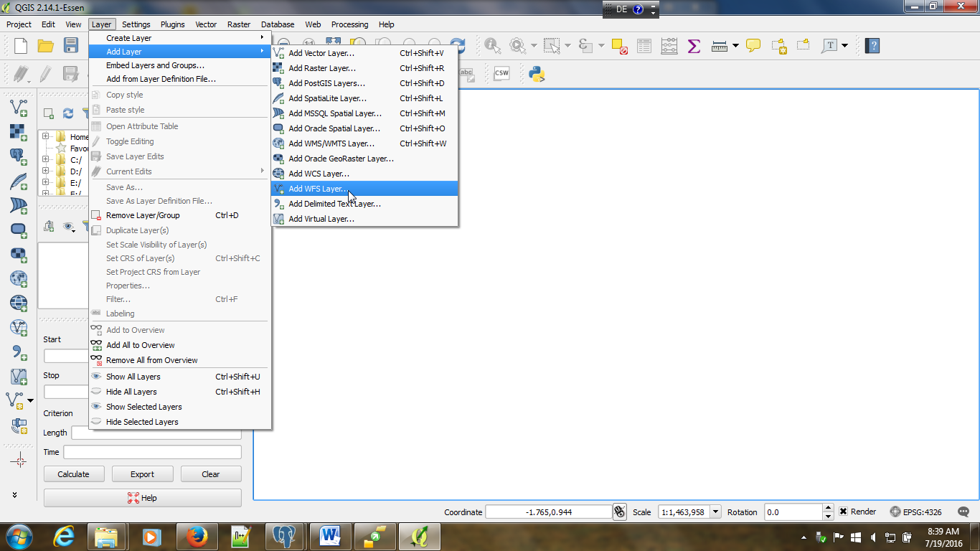The width and height of the screenshot is (980, 551).
Task: Toggle the mouse extents icon beside the coordinate field
Action: click(620, 512)
